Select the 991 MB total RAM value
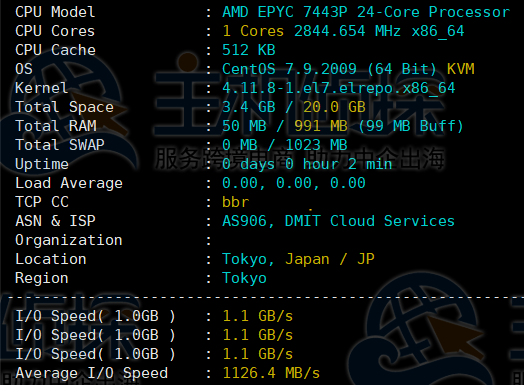 tap(321, 126)
